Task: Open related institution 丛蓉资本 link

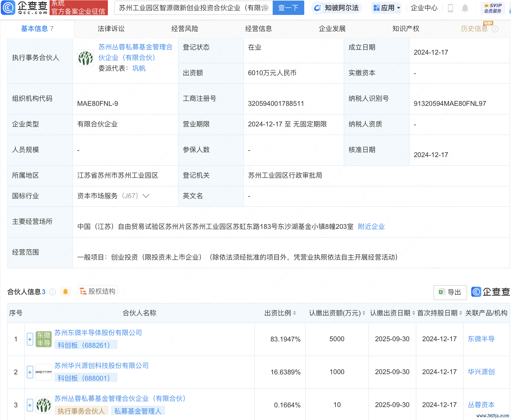Action: pyautogui.click(x=481, y=405)
